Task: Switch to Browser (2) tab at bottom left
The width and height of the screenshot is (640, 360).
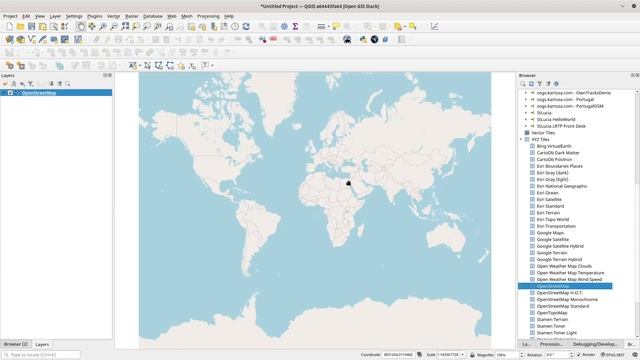Action: click(x=16, y=344)
